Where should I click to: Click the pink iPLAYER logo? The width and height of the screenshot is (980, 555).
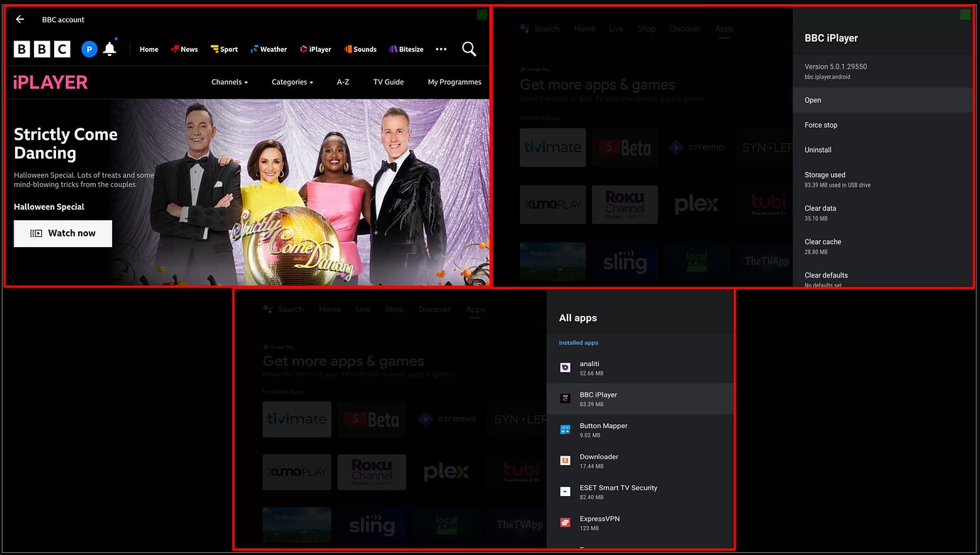coord(50,82)
